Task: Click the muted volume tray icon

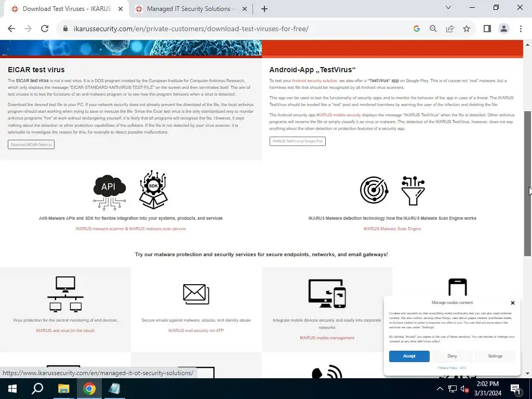Action: (x=465, y=389)
